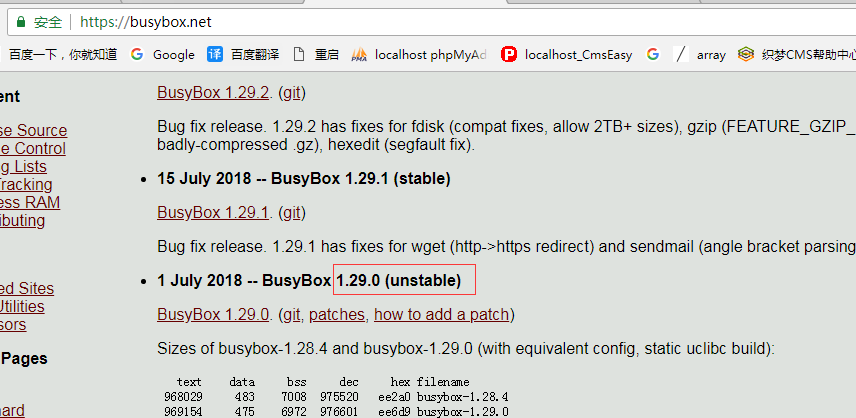Click the unlabeled Google G bookmark
This screenshot has width=856, height=418.
tap(653, 54)
